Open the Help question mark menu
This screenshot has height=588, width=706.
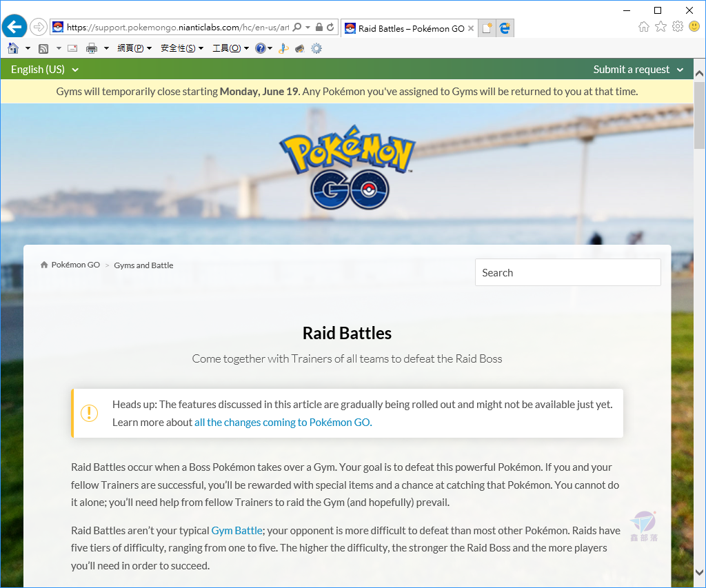(x=263, y=48)
